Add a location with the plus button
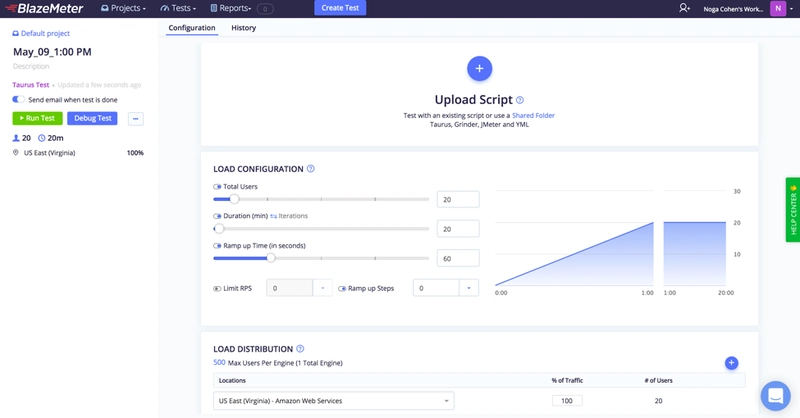This screenshot has width=800, height=418. [731, 363]
